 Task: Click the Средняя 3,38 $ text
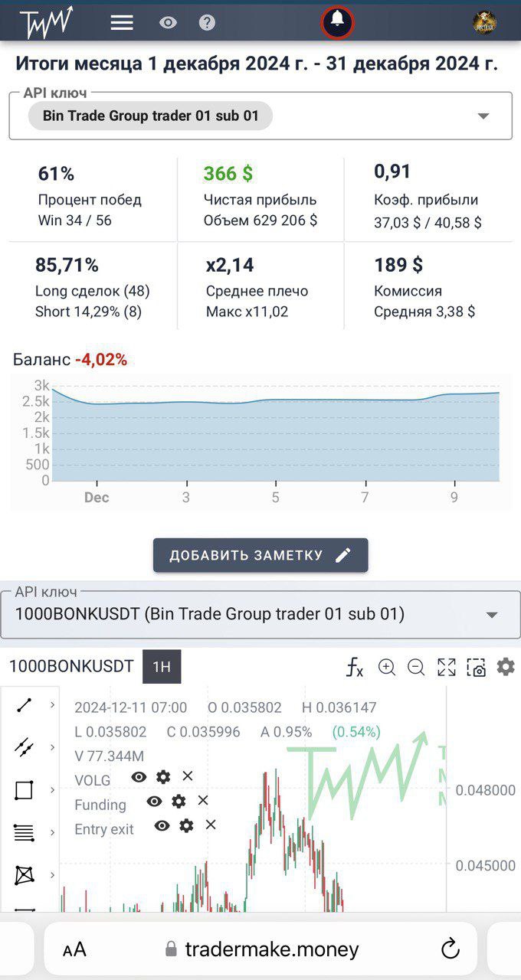[424, 312]
